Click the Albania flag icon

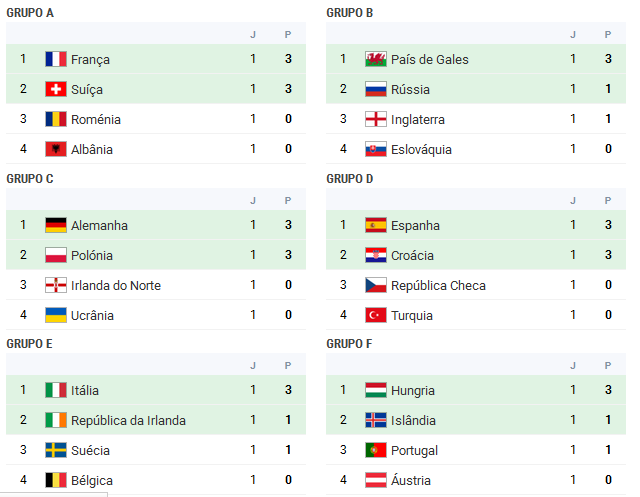(56, 149)
